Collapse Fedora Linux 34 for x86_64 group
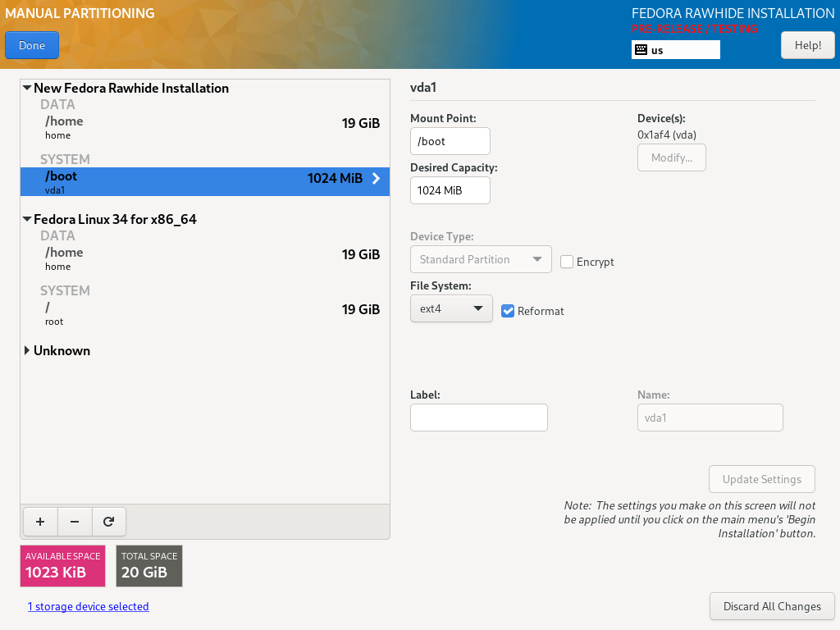 pos(27,219)
